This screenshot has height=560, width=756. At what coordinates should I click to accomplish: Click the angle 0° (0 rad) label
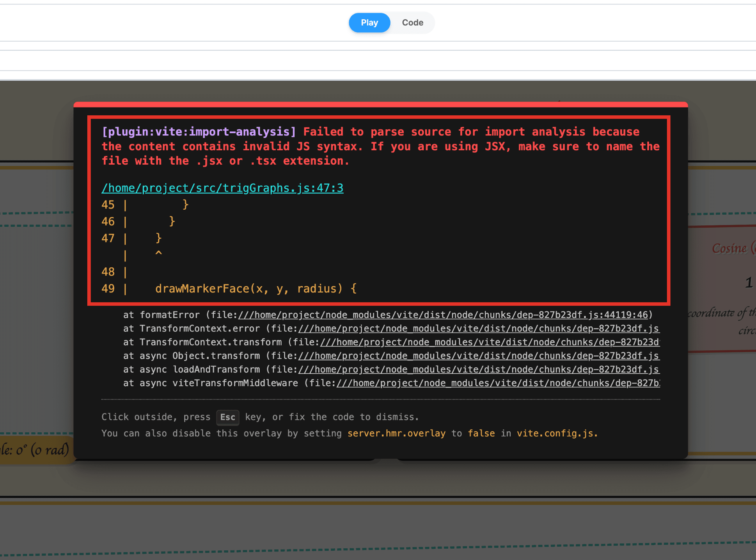pos(36,450)
